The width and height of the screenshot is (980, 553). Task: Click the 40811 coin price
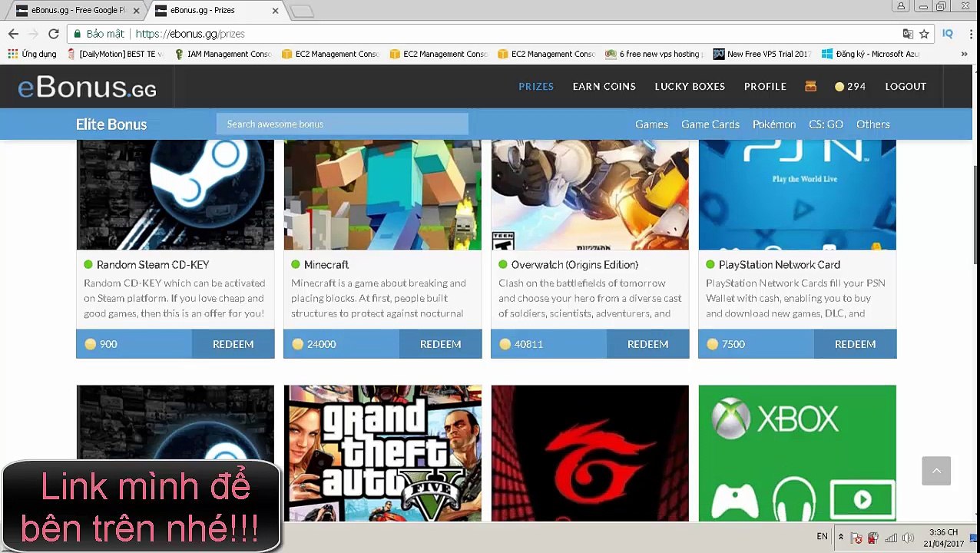[528, 344]
